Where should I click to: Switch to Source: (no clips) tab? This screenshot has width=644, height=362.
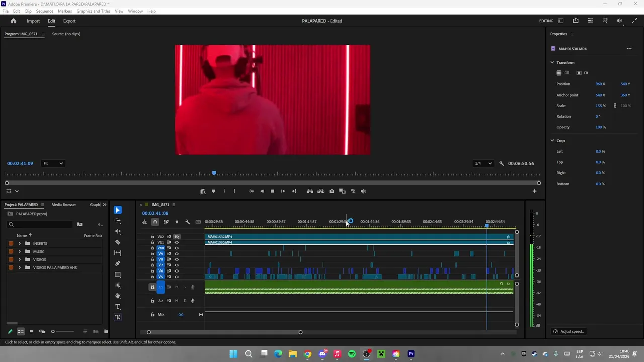pos(66,34)
